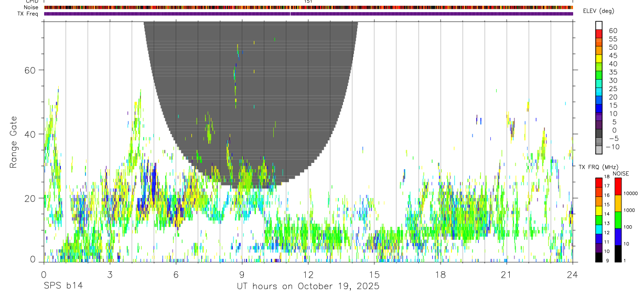Screen dimensions: 644x297
Task: Click the '24' tick label on the time axis
Action: pyautogui.click(x=573, y=274)
